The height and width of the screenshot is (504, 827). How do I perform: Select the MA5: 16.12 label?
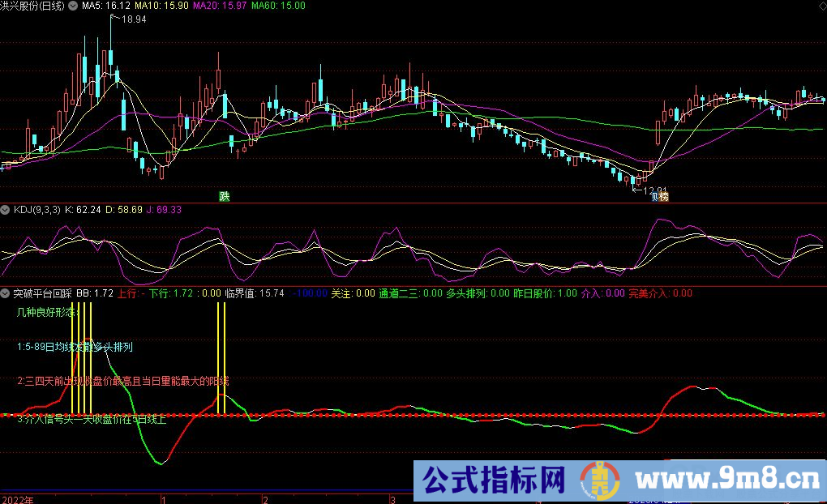click(x=106, y=6)
